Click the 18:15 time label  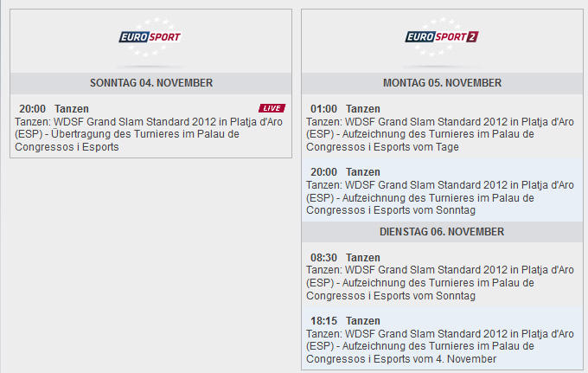(324, 321)
